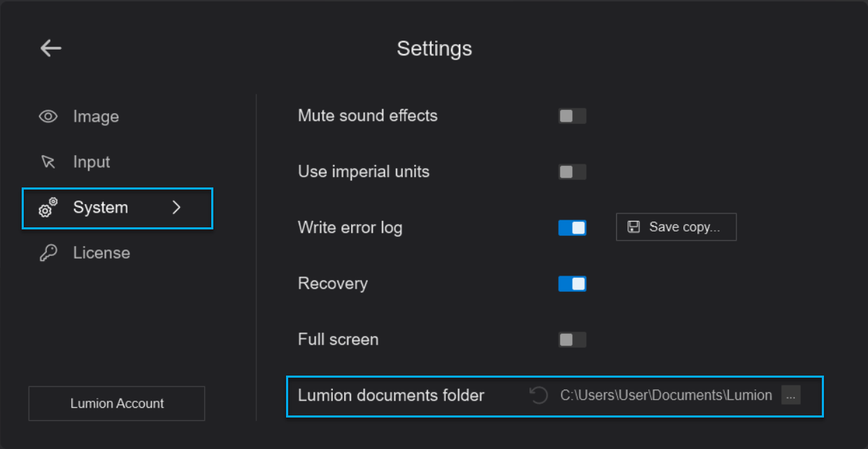Open the folder browse ellipsis button

tap(790, 395)
